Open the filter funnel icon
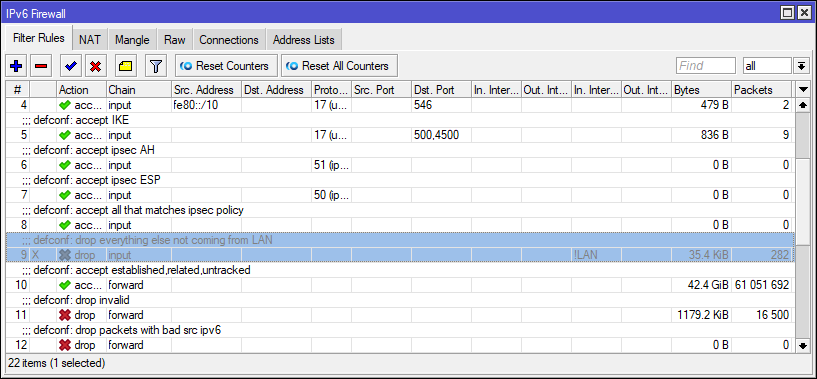817x379 pixels. tap(156, 66)
